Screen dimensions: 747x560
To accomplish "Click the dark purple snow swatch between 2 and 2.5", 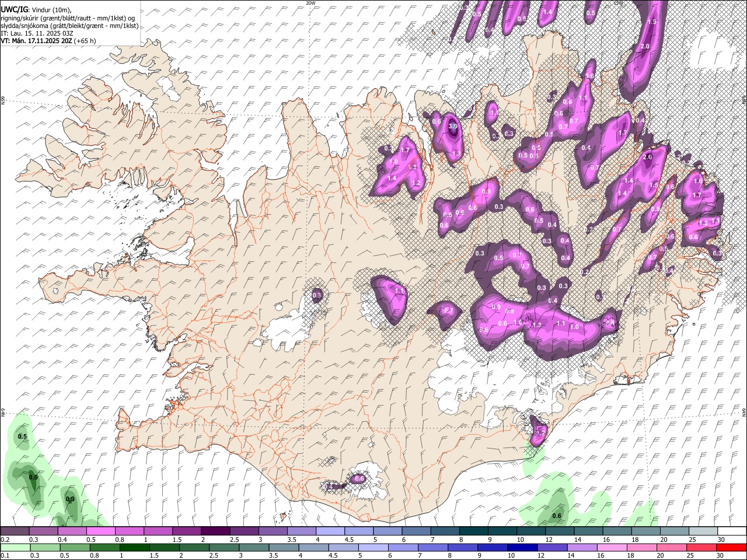I will 215,531.
